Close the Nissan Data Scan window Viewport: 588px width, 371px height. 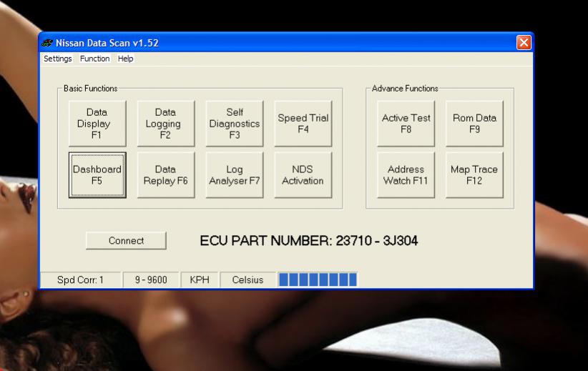tap(524, 42)
